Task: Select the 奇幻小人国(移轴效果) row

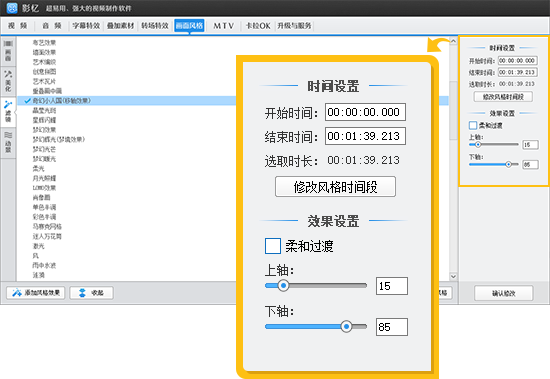Action: tap(233, 101)
